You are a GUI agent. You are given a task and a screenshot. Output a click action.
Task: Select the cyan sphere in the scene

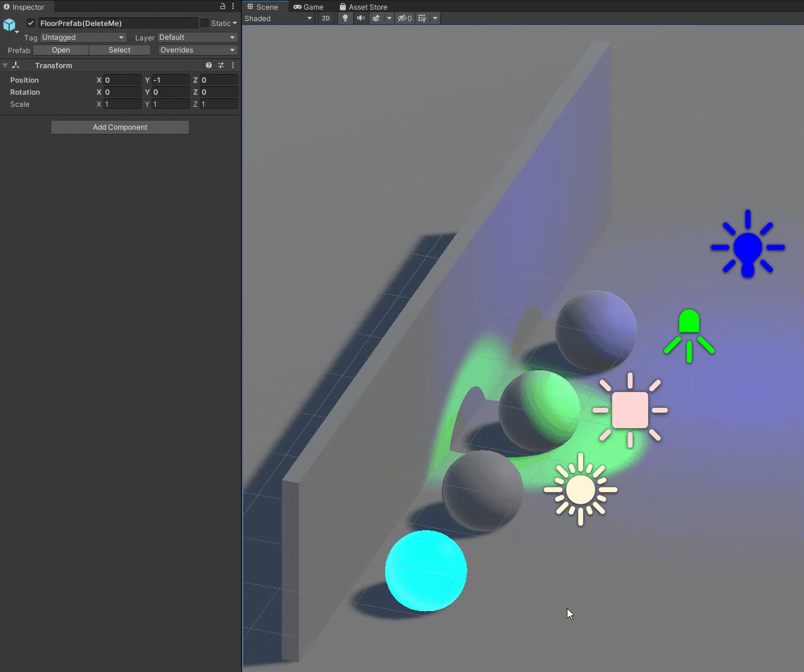[426, 571]
